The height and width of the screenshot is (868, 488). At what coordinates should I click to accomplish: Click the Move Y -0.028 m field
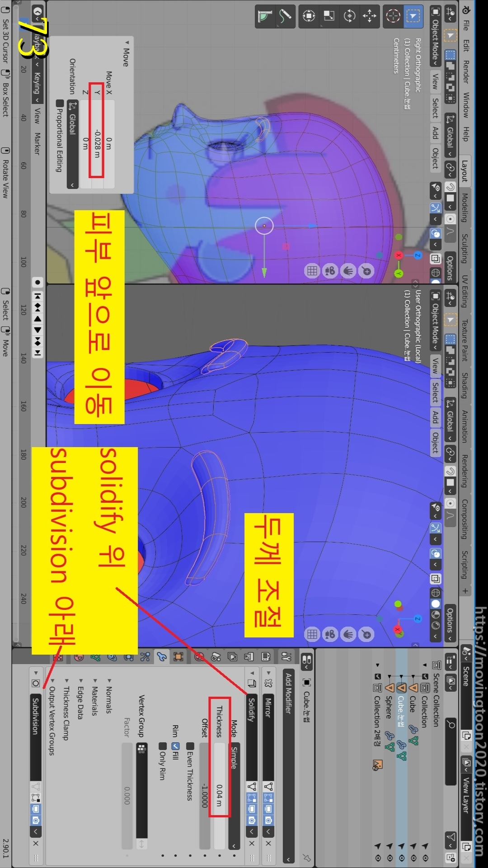click(97, 144)
